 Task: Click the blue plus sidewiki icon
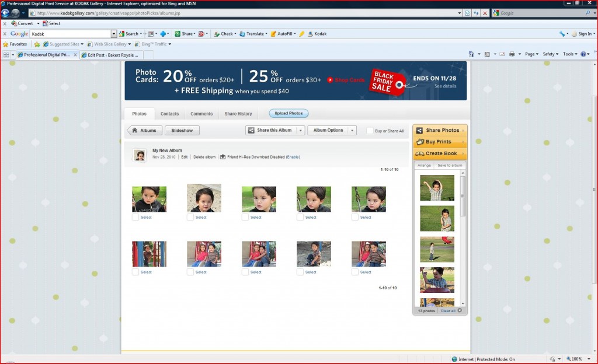163,33
